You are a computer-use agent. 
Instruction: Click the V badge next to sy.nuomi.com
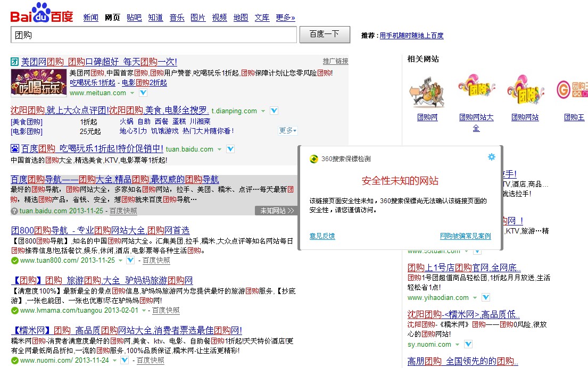[x=468, y=344]
